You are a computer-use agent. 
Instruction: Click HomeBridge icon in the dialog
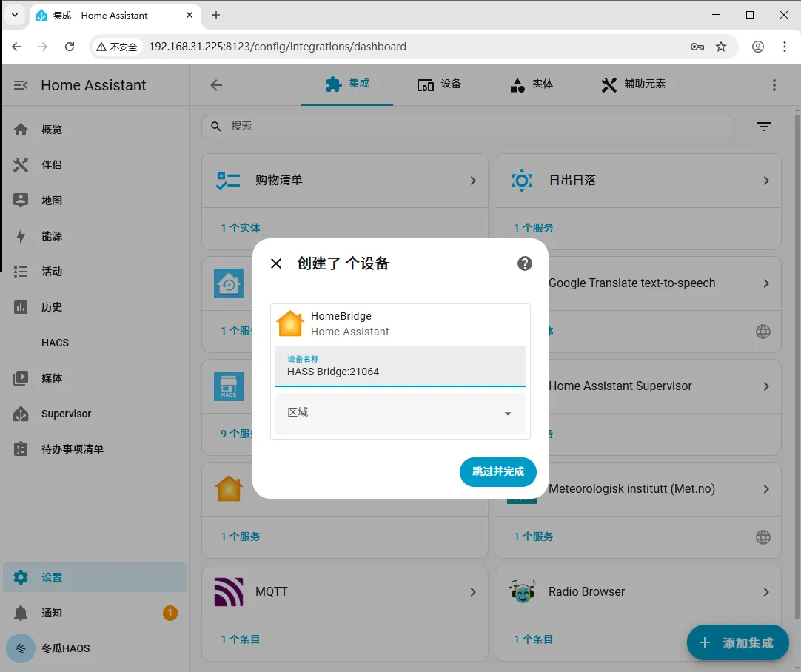coord(289,323)
